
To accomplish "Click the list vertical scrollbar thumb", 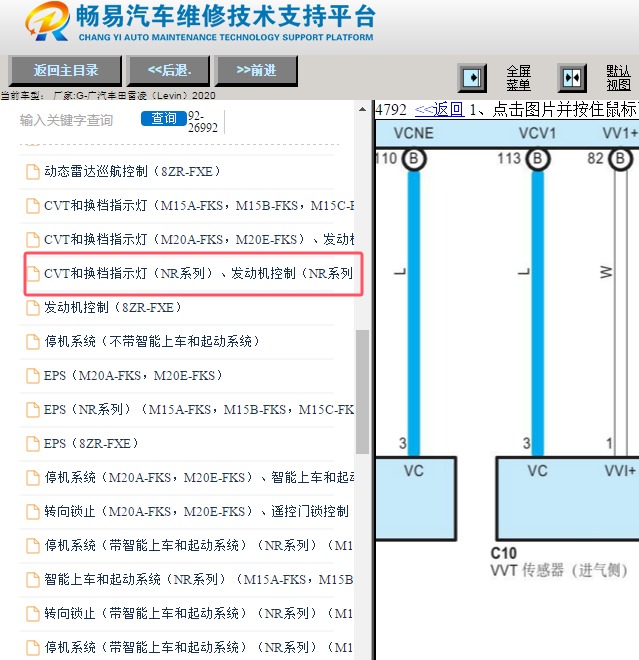I will tap(362, 392).
